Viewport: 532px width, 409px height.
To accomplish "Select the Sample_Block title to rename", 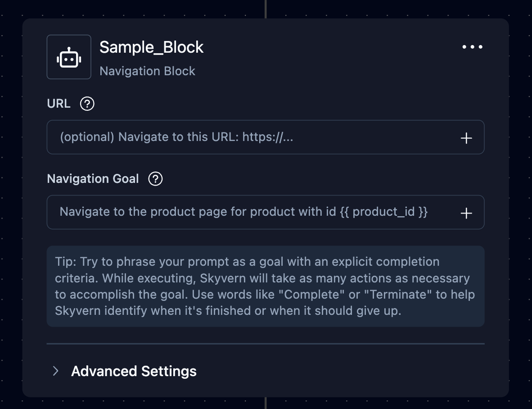I will coord(151,47).
